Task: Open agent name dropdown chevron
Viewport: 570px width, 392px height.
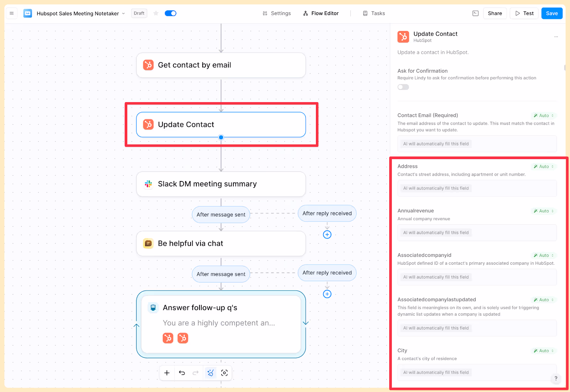Action: tap(123, 14)
